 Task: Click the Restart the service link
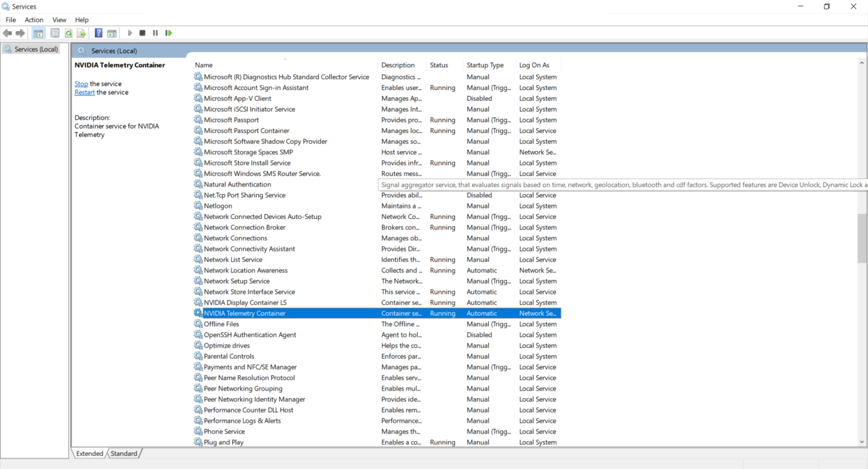pyautogui.click(x=85, y=92)
